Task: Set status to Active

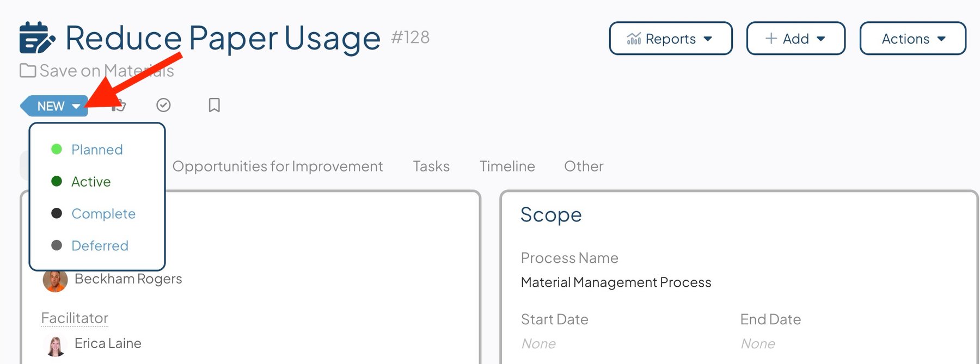Action: coord(91,182)
